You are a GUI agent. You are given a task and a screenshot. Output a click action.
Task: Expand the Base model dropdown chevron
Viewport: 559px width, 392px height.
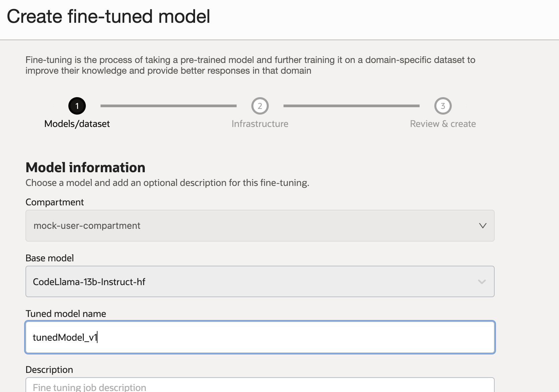[x=482, y=282]
